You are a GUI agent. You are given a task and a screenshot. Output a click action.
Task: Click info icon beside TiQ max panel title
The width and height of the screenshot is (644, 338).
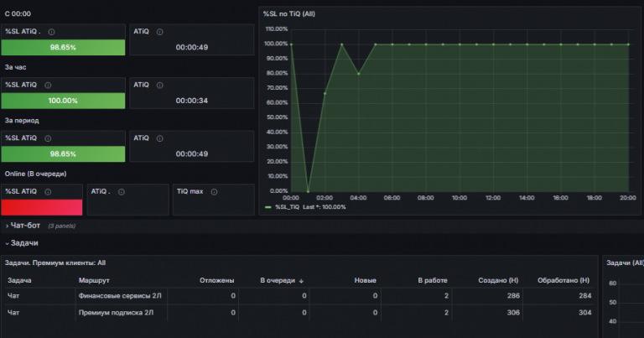214,192
